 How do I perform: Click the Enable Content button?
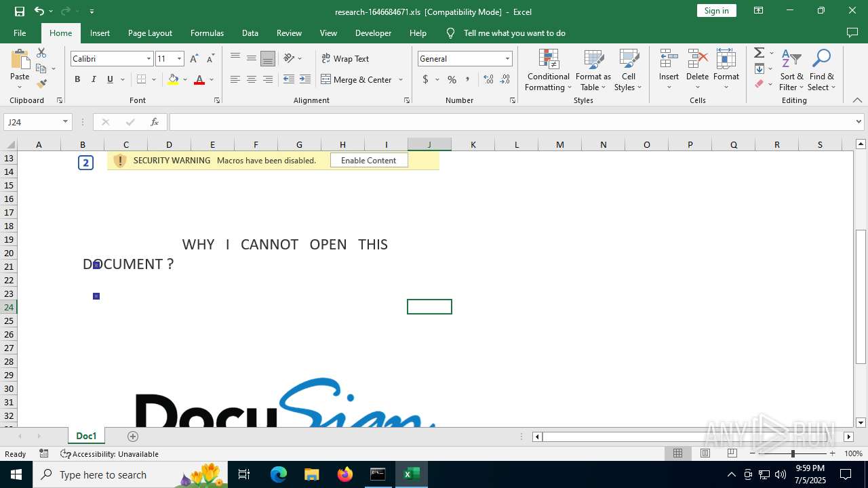369,161
